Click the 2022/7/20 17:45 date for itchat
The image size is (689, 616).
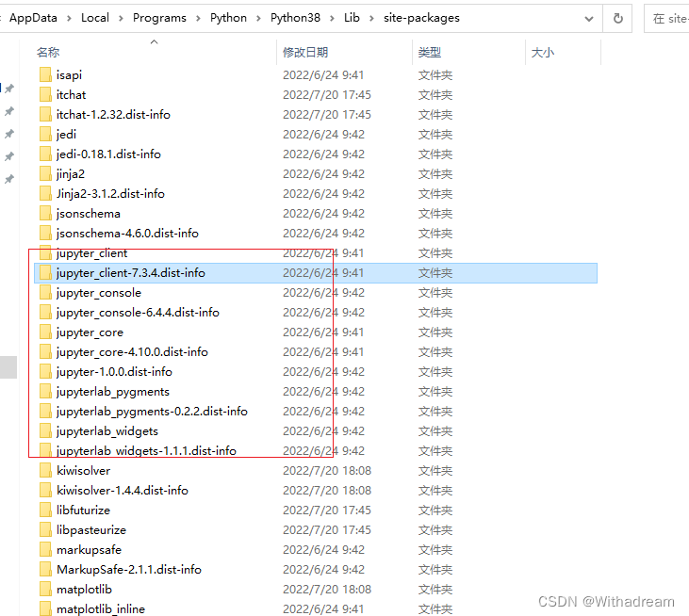point(327,95)
